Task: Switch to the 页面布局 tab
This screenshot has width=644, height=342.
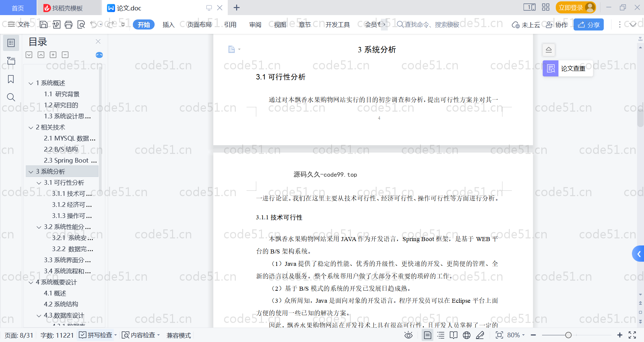Action: point(199,24)
